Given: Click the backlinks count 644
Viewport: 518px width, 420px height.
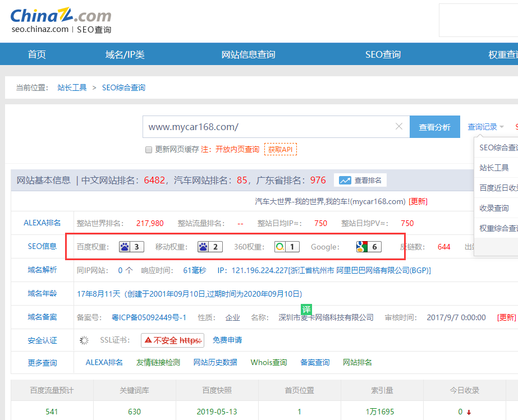Looking at the screenshot, I should pyautogui.click(x=444, y=247).
